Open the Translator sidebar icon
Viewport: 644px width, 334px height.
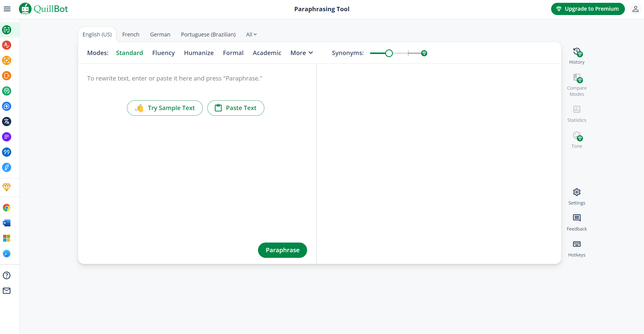pos(7,122)
